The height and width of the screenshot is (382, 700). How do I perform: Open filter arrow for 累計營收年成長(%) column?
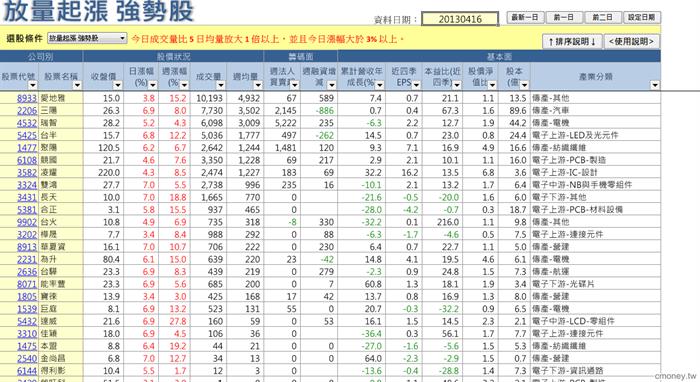pyautogui.click(x=380, y=85)
